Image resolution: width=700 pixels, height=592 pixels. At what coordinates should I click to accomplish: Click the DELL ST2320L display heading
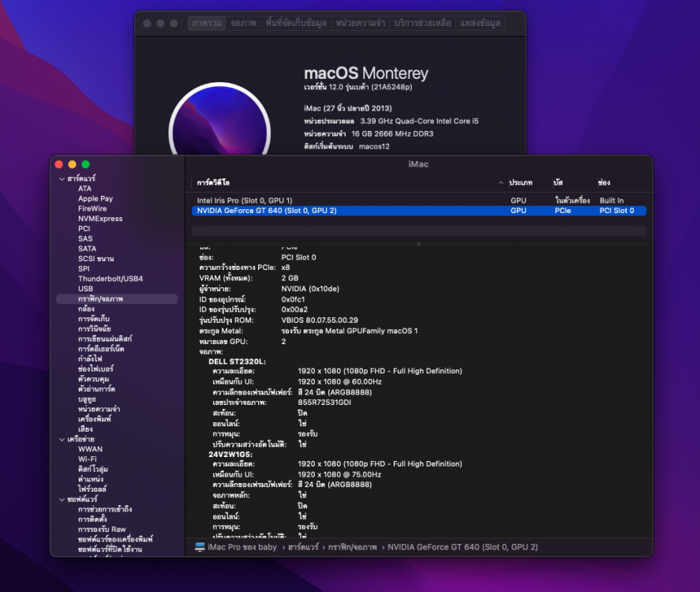(237, 362)
